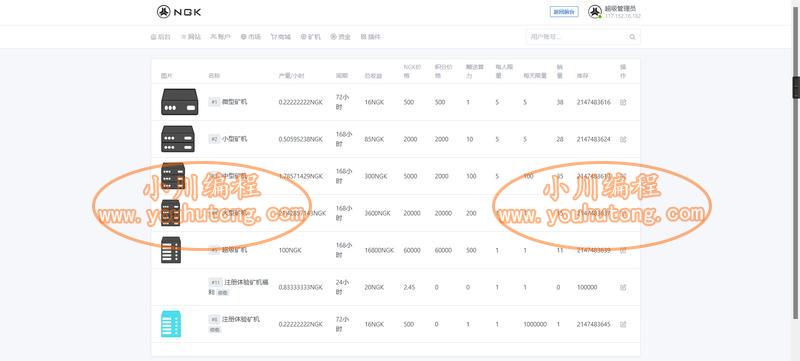Click the 300NGK total income cell
This screenshot has width=800, height=361.
click(x=376, y=176)
